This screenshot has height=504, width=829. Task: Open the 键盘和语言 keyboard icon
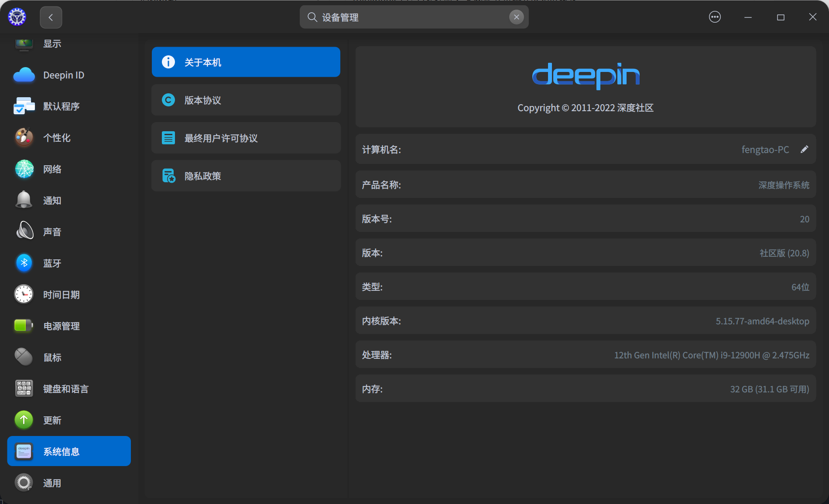(24, 388)
